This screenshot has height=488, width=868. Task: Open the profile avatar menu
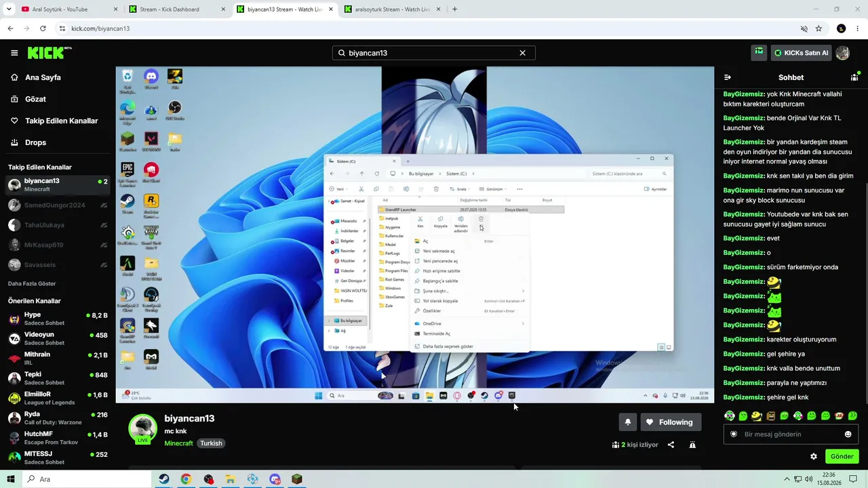(843, 53)
